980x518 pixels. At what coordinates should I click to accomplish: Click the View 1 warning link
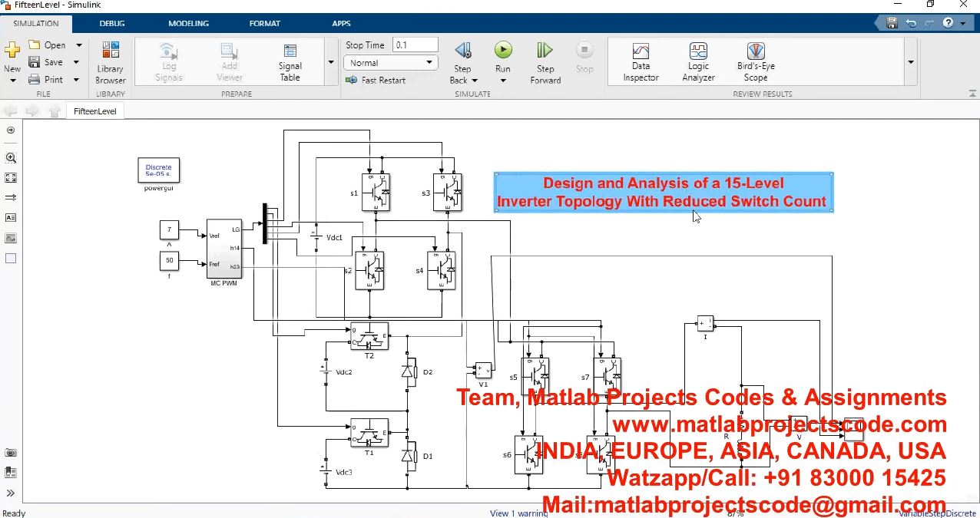(518, 513)
